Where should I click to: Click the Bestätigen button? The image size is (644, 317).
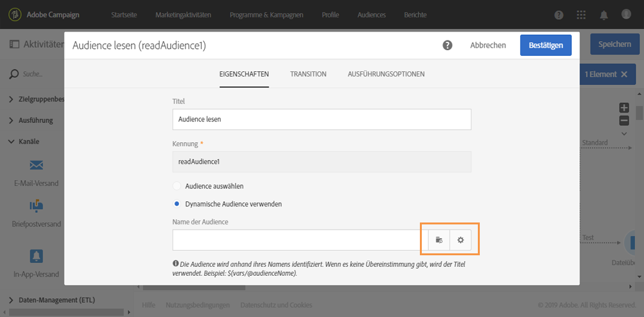[545, 46]
